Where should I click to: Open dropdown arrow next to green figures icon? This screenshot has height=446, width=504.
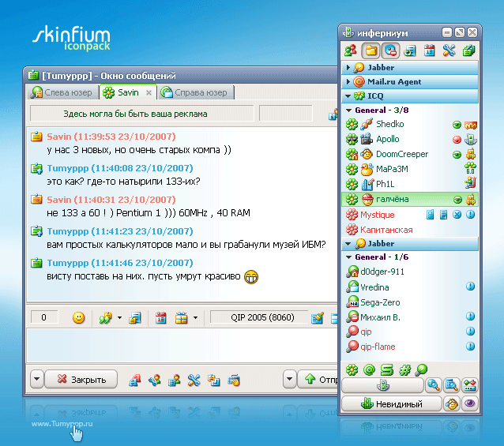[x=119, y=317]
